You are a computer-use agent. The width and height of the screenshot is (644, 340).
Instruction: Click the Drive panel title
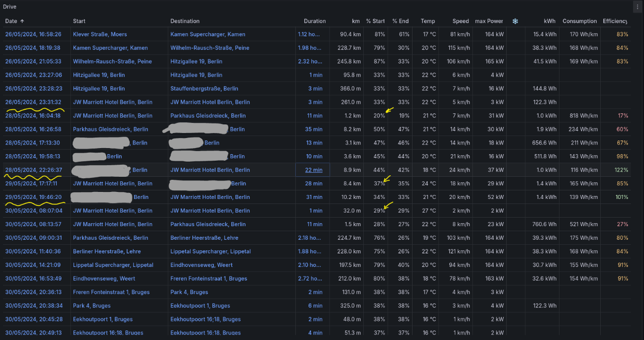click(x=10, y=7)
